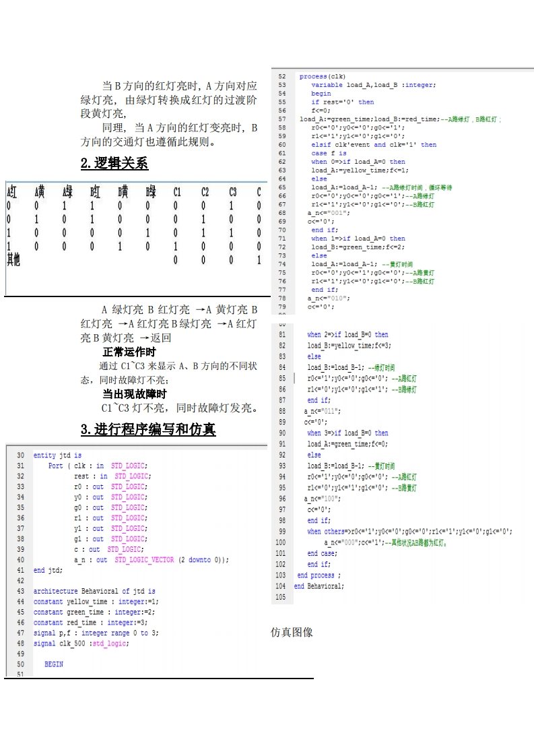
Task: Select the bold text "正常运作时"
Action: point(129,352)
